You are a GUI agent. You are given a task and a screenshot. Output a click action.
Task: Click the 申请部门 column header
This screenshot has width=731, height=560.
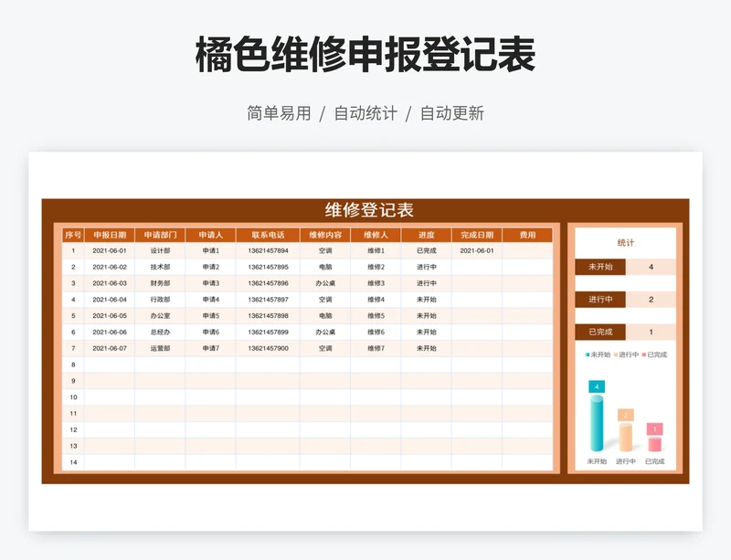tap(160, 235)
